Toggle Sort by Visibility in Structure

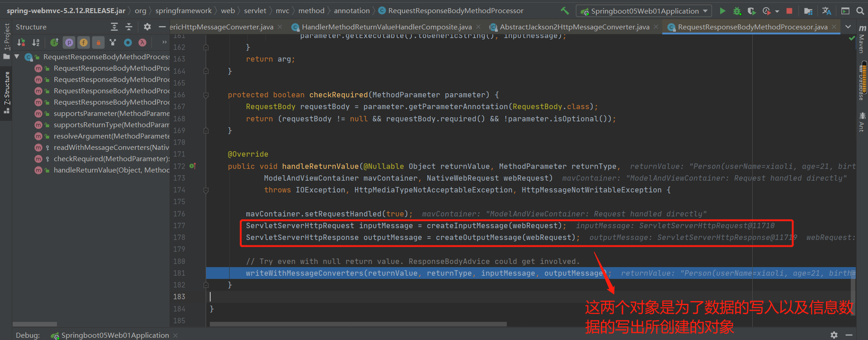click(21, 43)
